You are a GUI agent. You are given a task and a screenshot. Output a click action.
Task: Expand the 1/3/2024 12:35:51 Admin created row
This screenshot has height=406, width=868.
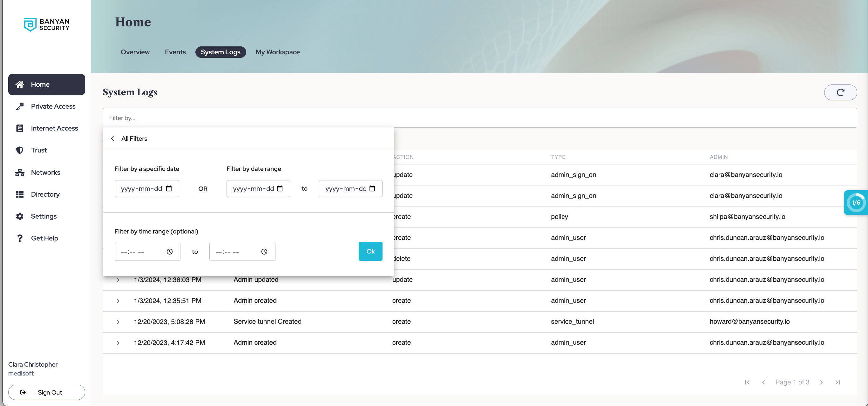118,301
